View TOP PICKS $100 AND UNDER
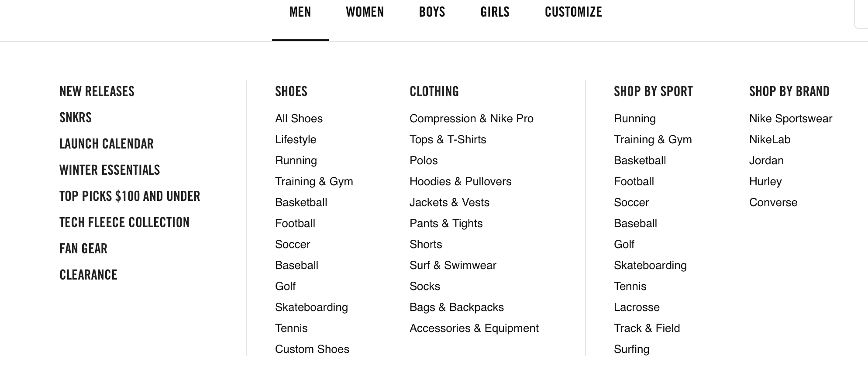Image resolution: width=868 pixels, height=387 pixels. (130, 197)
